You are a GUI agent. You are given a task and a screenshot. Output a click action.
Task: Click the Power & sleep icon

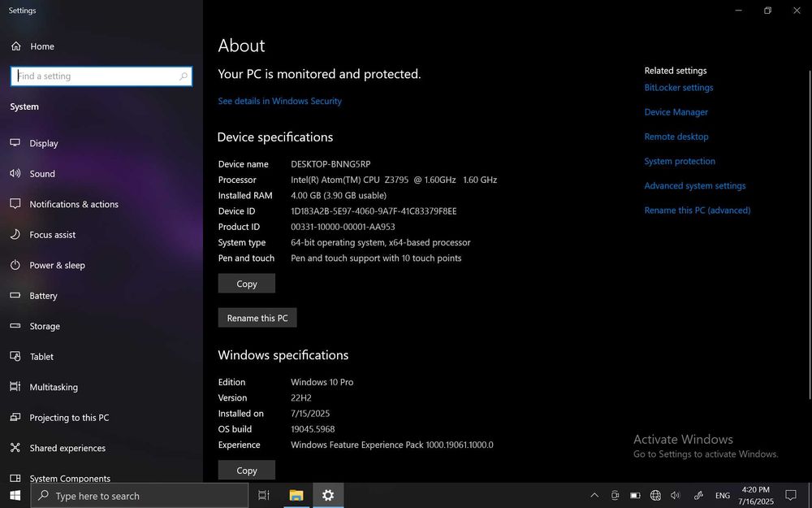(15, 265)
